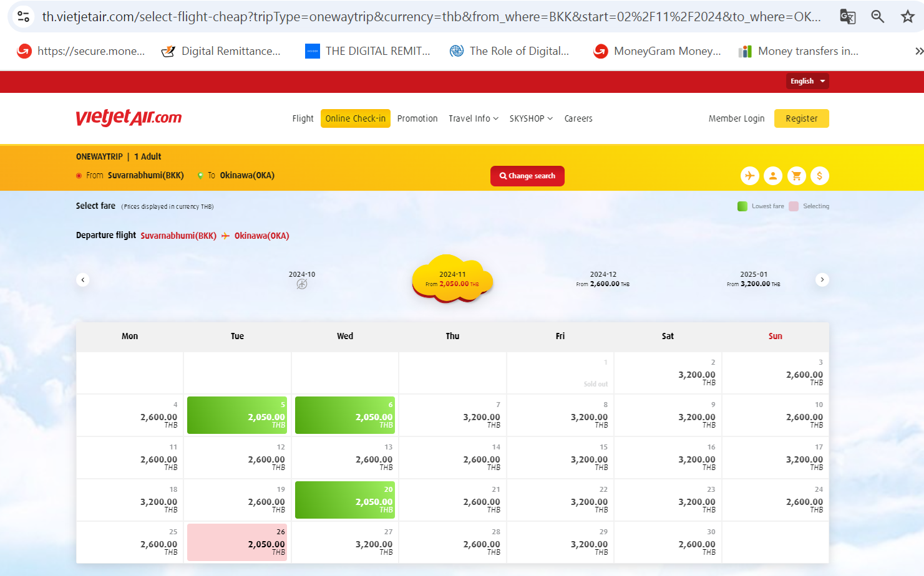Select the 2024-11 month cloud tab
The image size is (924, 576).
(x=452, y=279)
